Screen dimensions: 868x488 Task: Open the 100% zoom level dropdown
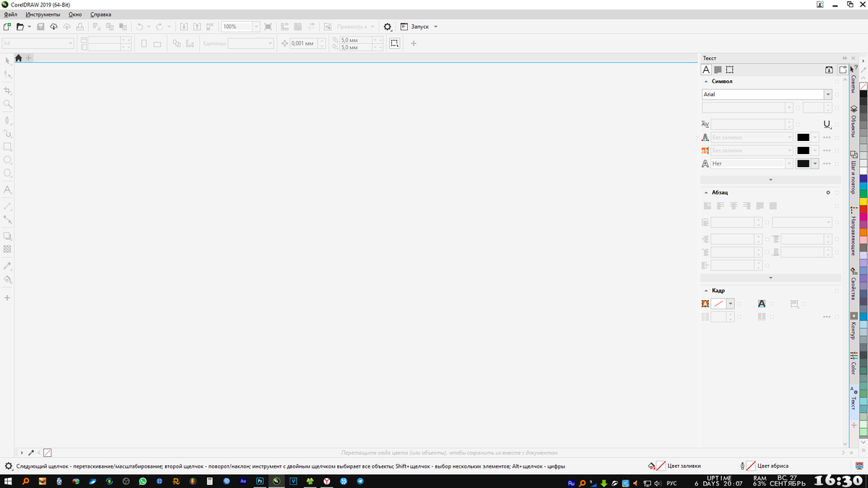pyautogui.click(x=256, y=27)
